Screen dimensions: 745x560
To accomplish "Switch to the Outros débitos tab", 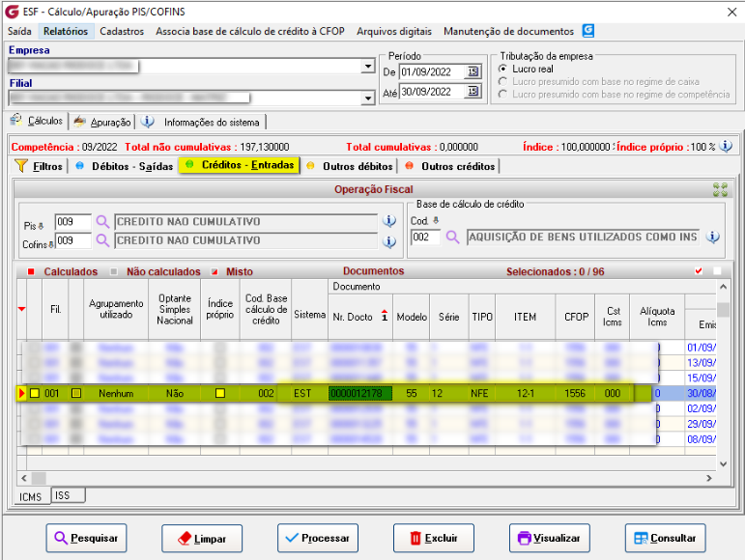I will pyautogui.click(x=350, y=166).
